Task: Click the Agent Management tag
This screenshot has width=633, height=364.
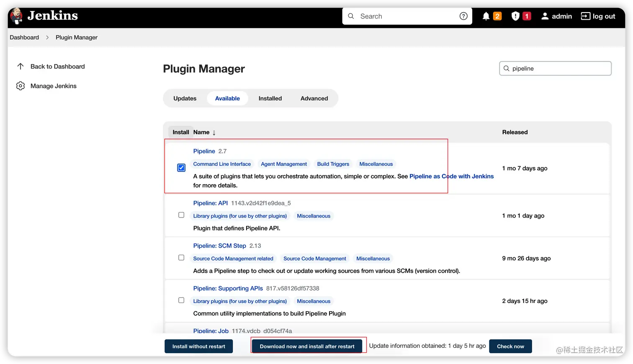Action: [x=284, y=164]
